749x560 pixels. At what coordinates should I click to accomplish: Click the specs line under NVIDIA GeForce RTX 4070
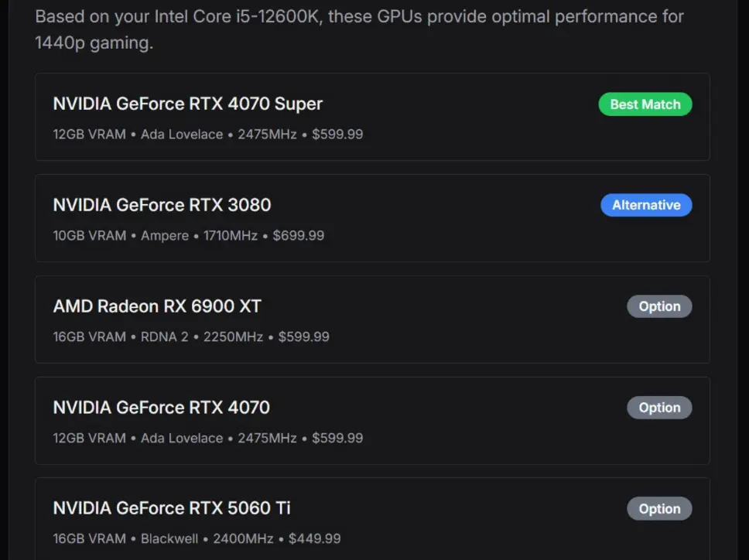pyautogui.click(x=208, y=438)
